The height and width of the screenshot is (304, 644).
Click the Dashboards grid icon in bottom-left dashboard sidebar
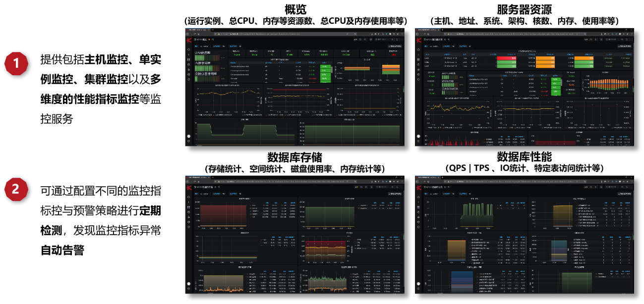click(x=189, y=207)
